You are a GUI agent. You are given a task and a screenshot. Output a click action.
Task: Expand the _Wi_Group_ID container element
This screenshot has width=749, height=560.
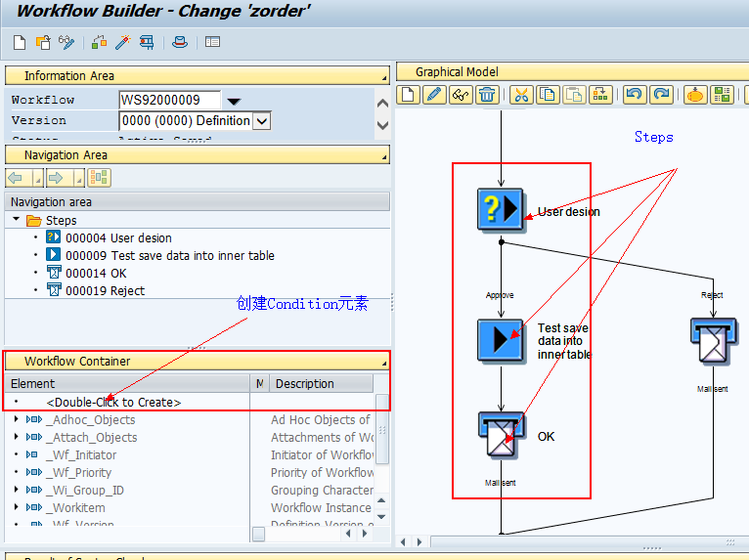tap(17, 490)
